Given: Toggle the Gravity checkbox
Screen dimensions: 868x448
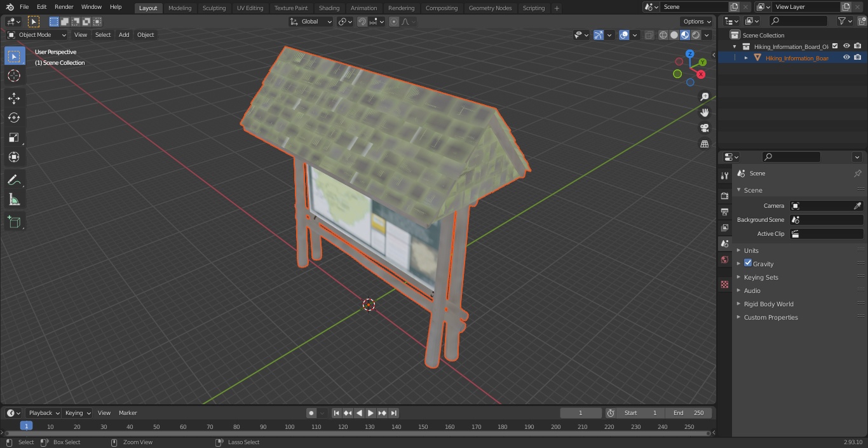Looking at the screenshot, I should coord(748,263).
